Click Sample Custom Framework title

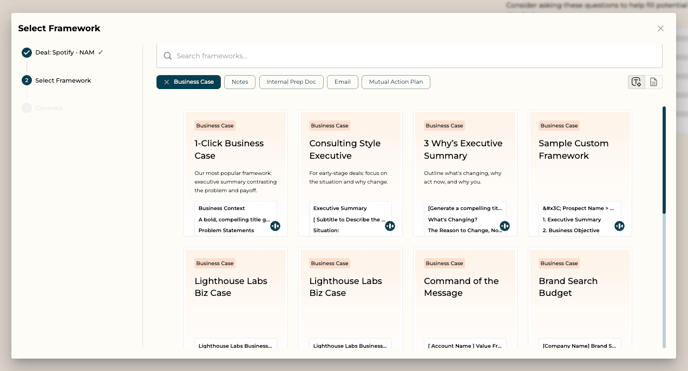pyautogui.click(x=573, y=150)
